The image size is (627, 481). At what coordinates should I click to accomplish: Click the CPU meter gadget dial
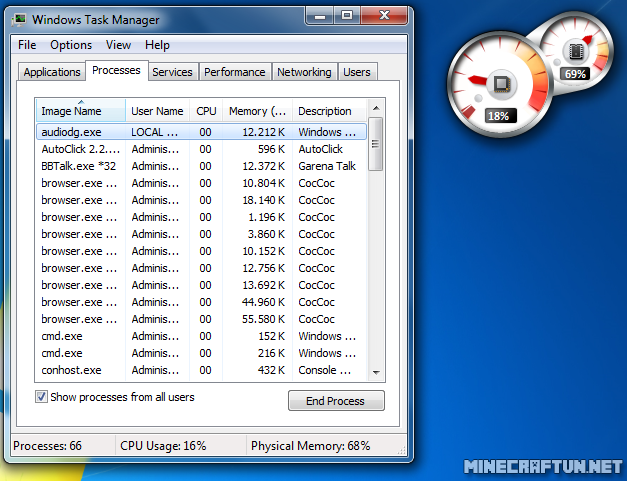tap(500, 85)
